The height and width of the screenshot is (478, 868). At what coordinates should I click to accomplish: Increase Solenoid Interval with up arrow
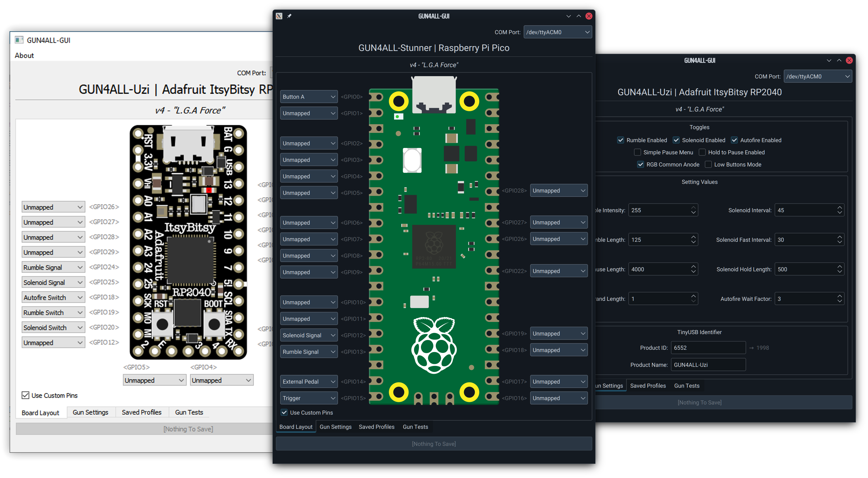tap(839, 207)
